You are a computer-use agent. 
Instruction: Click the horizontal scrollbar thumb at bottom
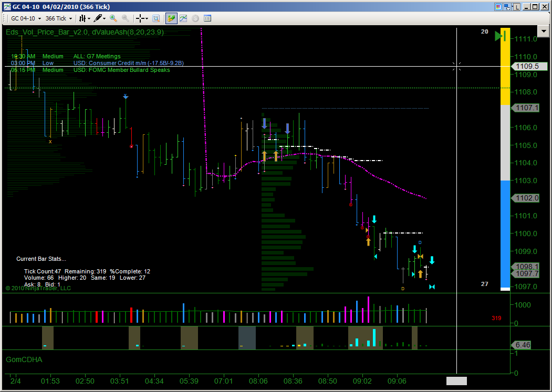pos(456,381)
